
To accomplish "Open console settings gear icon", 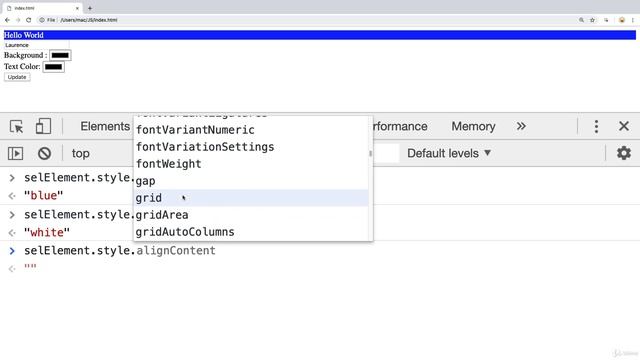I will 624,153.
